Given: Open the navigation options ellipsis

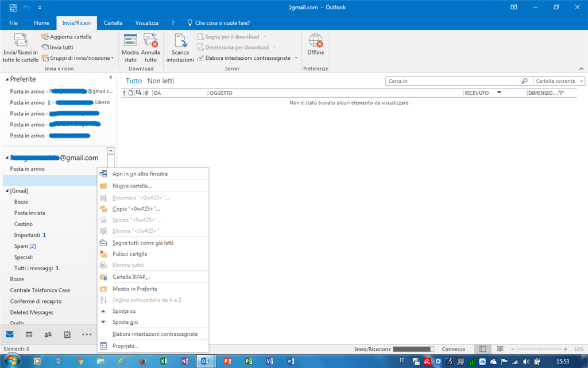Looking at the screenshot, I should coord(87,335).
